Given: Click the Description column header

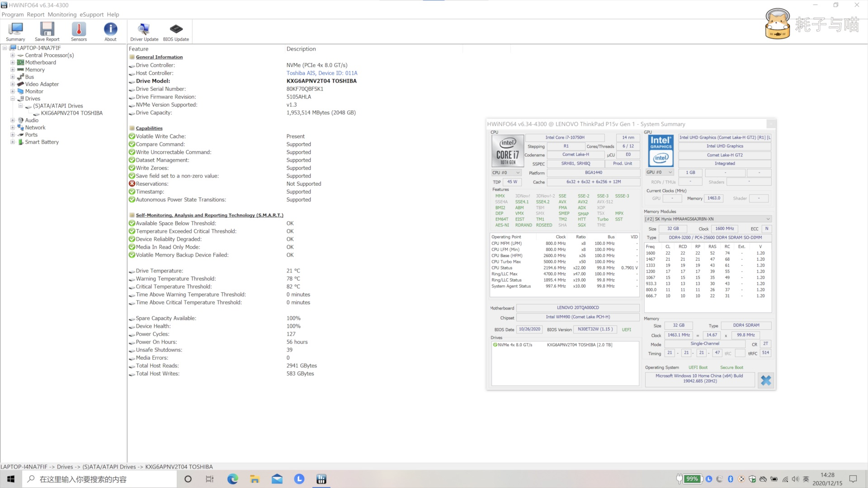Looking at the screenshot, I should coord(301,49).
